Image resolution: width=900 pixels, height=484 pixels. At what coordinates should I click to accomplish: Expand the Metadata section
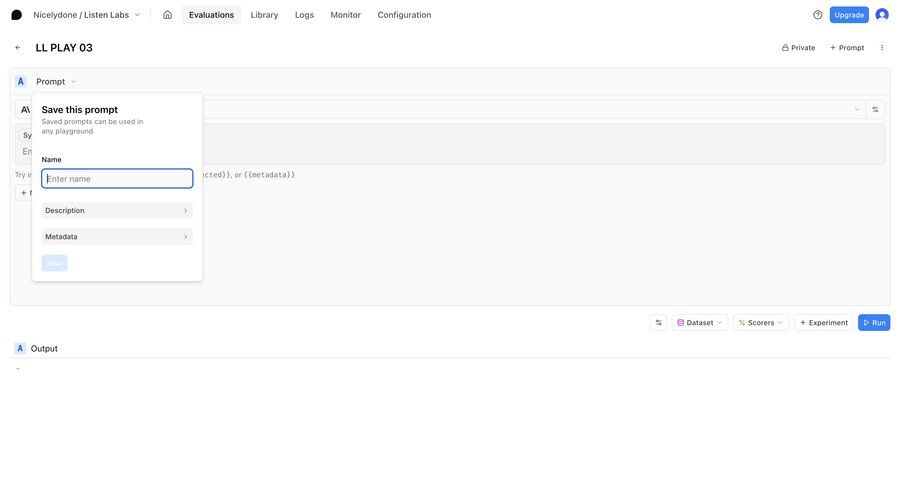click(x=117, y=237)
